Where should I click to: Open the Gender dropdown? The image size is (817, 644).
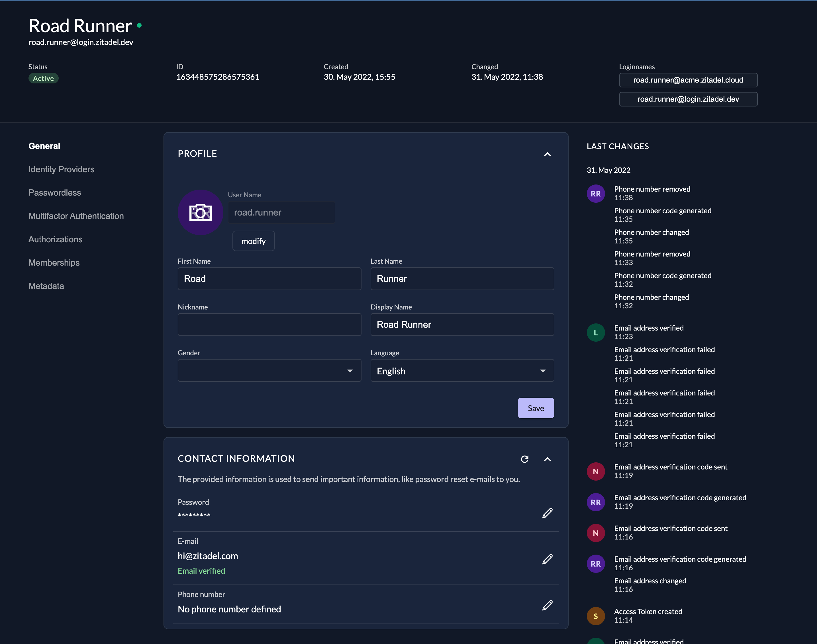(x=269, y=371)
